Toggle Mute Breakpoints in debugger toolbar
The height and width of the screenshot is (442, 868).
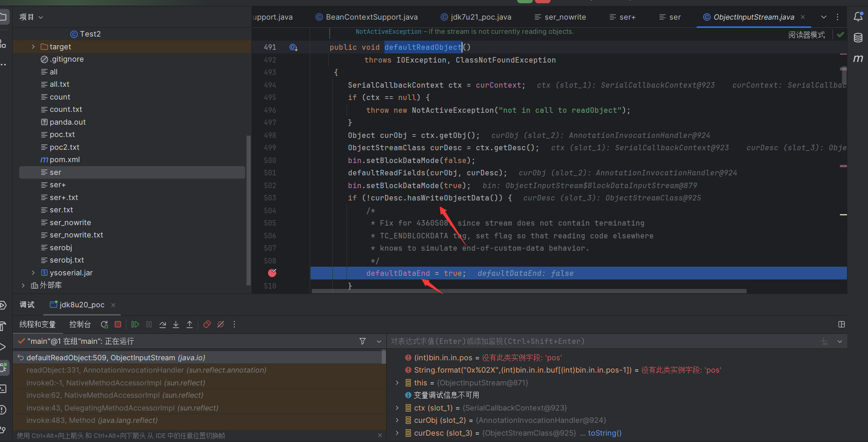click(221, 324)
